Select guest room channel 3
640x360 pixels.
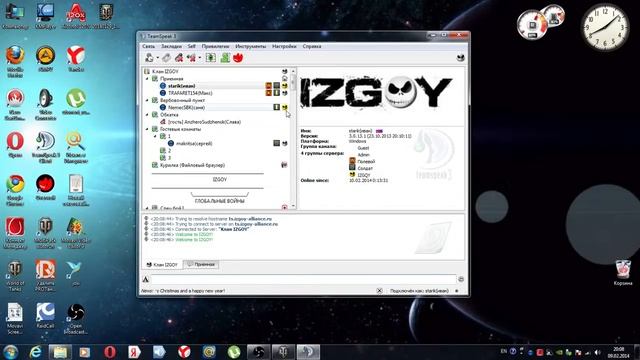pyautogui.click(x=169, y=158)
